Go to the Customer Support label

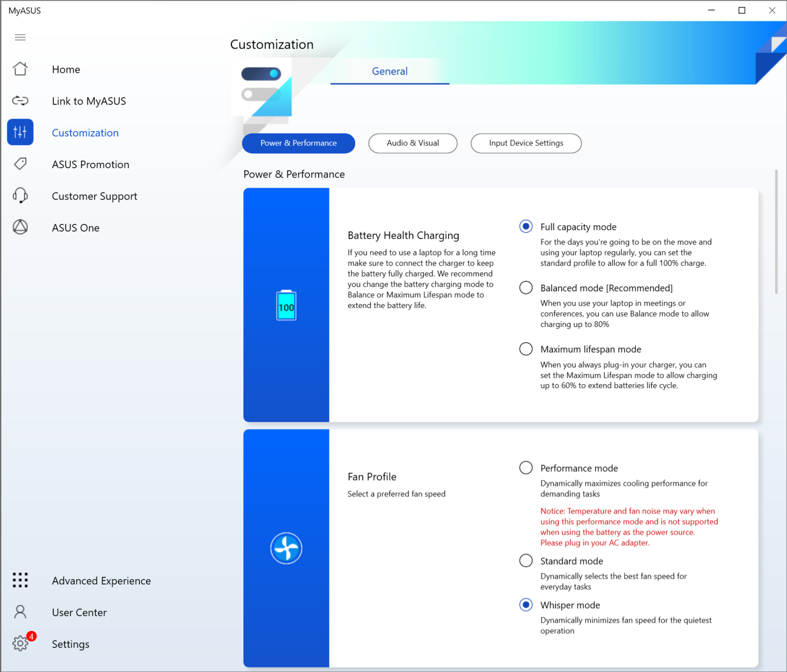coord(95,196)
